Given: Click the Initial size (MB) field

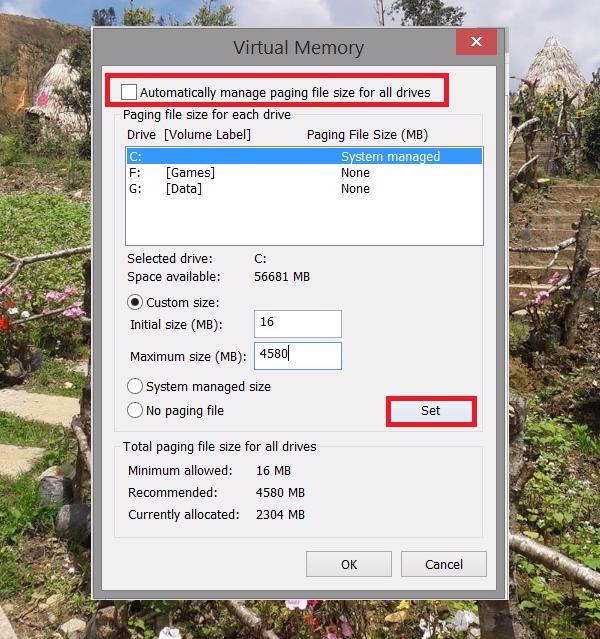Looking at the screenshot, I should point(298,324).
